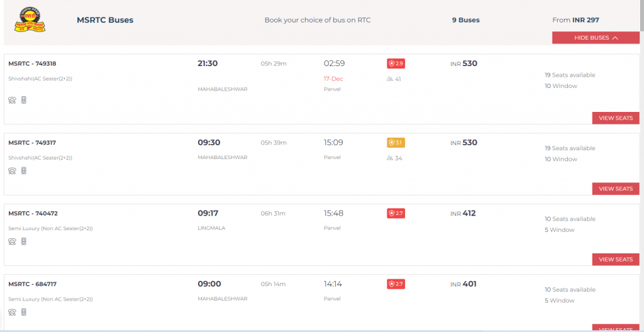Click arrival time 02:59
The height and width of the screenshot is (332, 644).
coord(335,64)
